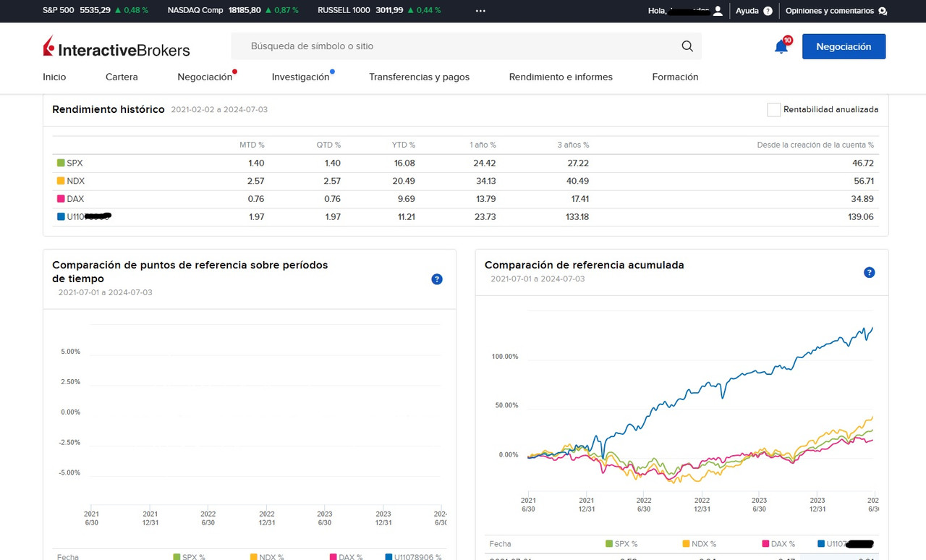The image size is (926, 560).
Task: Click the account value 139.06
Action: [863, 217]
